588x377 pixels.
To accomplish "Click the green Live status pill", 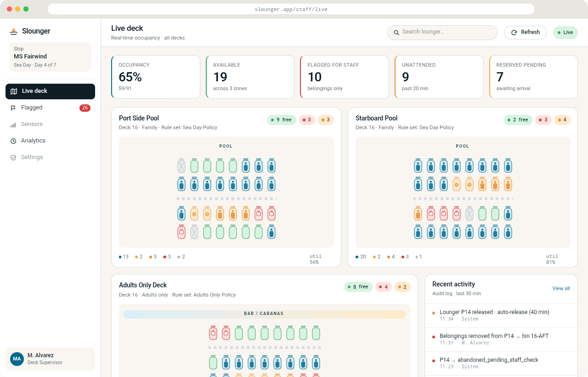I will pos(565,33).
